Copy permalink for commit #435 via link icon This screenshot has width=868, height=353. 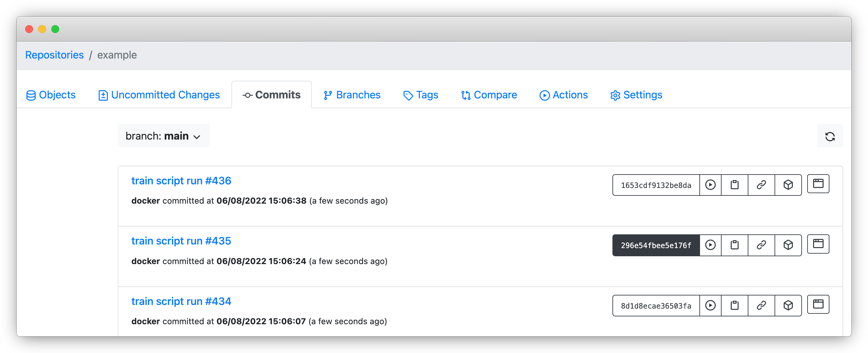(761, 245)
